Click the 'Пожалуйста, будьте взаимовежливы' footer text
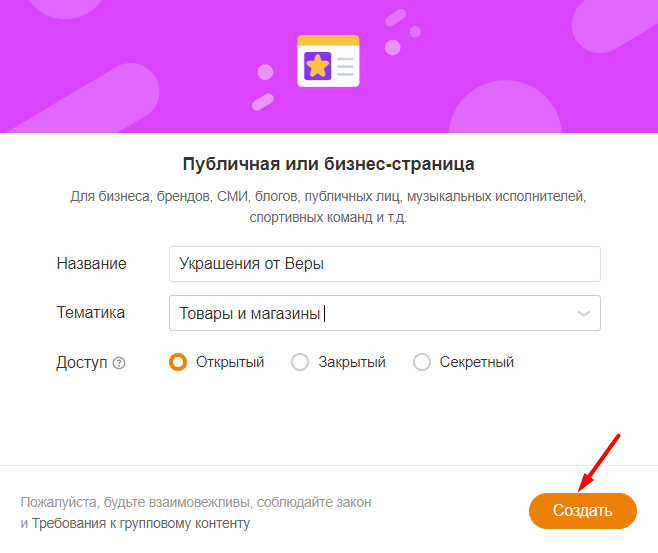 coord(195,502)
